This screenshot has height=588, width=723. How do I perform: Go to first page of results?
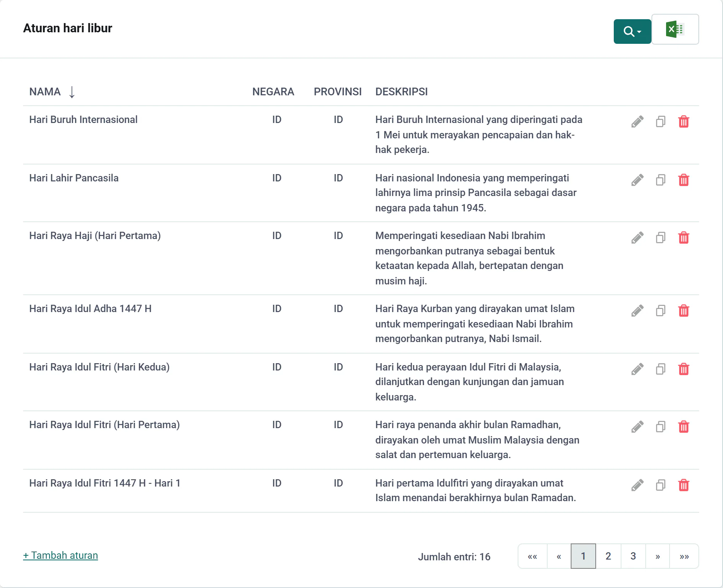click(533, 556)
